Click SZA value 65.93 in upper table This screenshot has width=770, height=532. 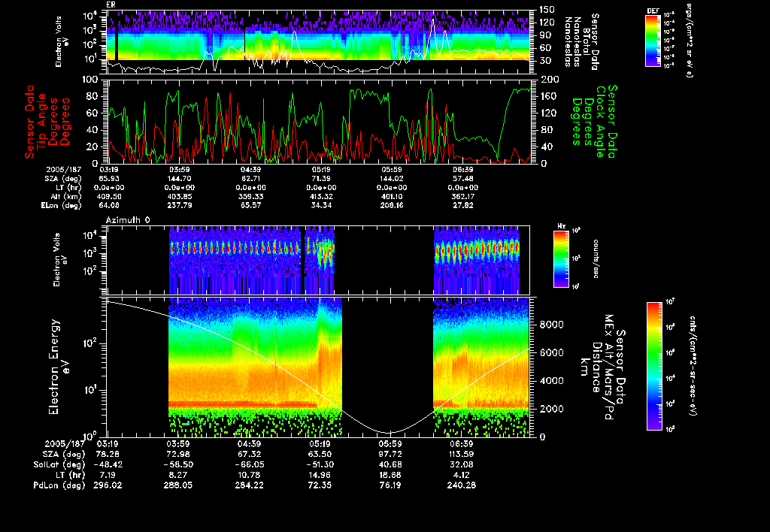[x=110, y=179]
